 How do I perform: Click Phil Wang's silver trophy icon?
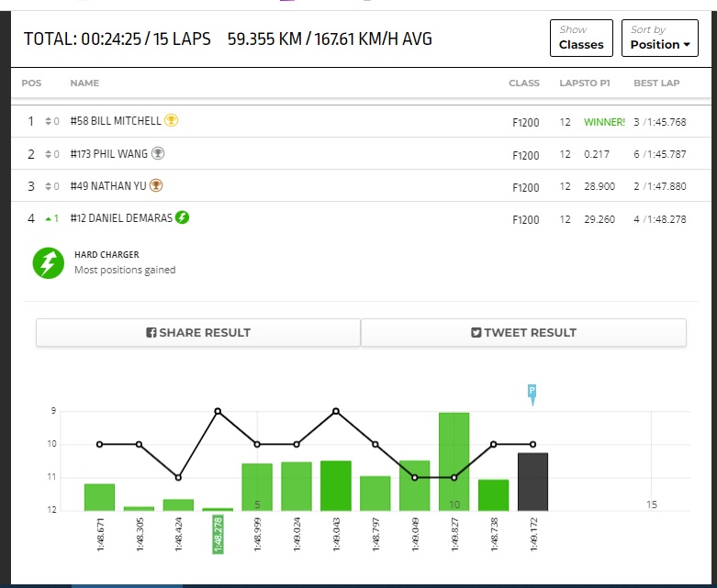(x=158, y=153)
